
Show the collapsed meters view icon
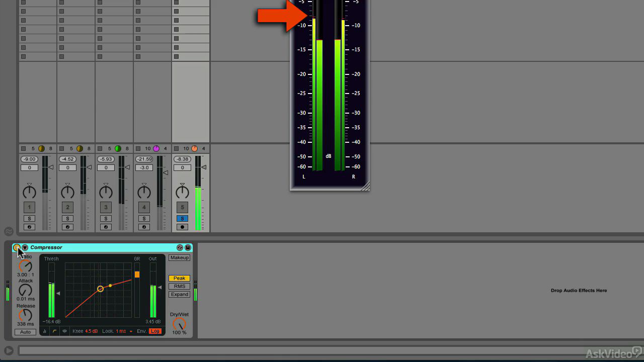click(45, 331)
